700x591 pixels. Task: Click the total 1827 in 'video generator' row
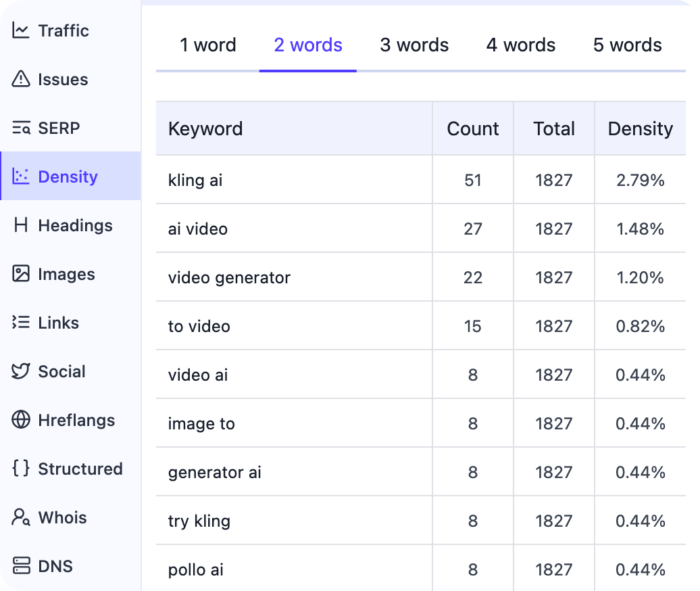click(554, 278)
